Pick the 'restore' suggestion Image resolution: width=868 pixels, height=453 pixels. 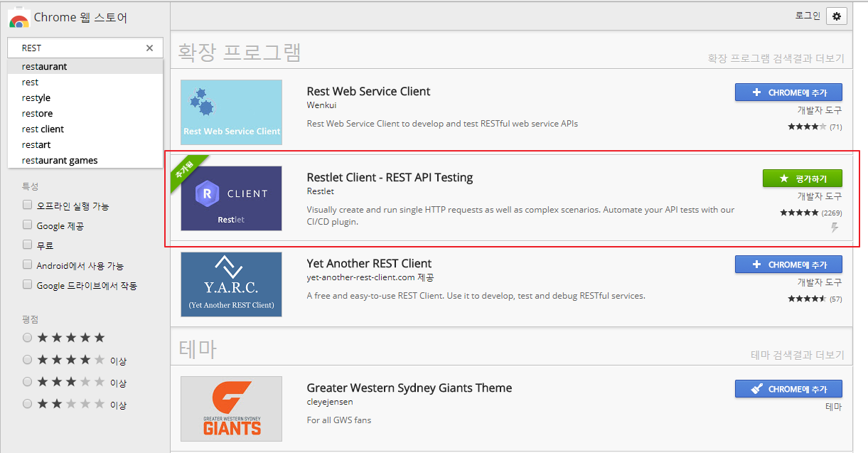85,113
